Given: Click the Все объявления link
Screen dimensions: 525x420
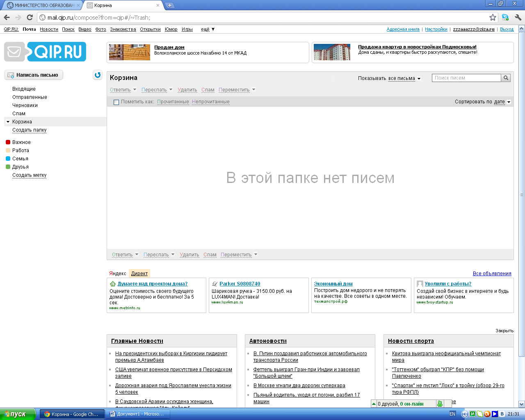Looking at the screenshot, I should pos(492,274).
